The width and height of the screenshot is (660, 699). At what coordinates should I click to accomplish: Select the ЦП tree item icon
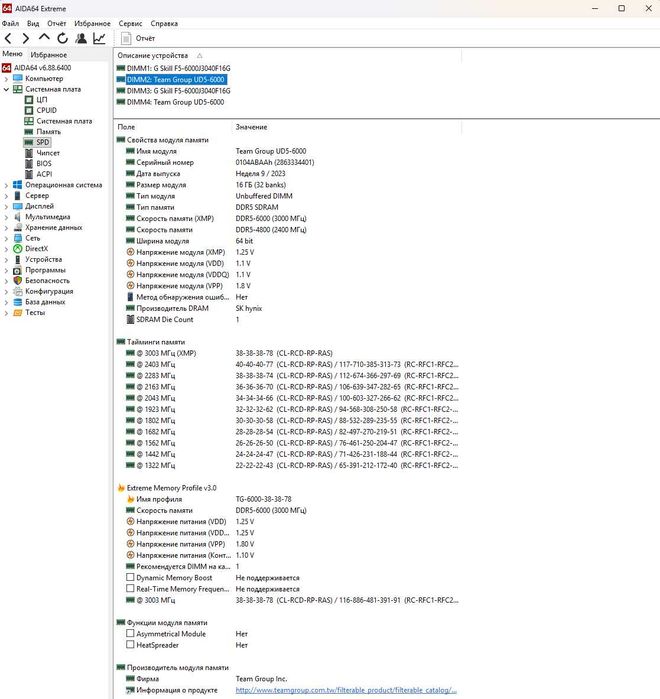29,100
